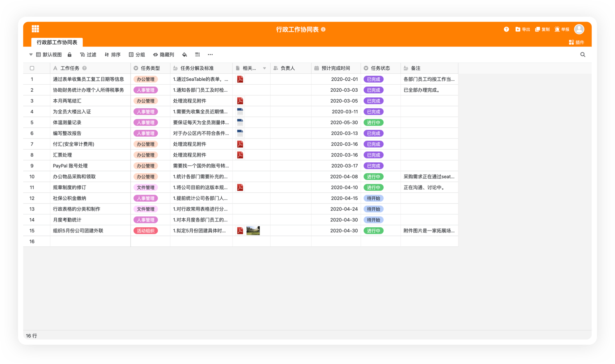The height and width of the screenshot is (364, 615).
Task: Open the user avatar in header
Action: [x=579, y=29]
